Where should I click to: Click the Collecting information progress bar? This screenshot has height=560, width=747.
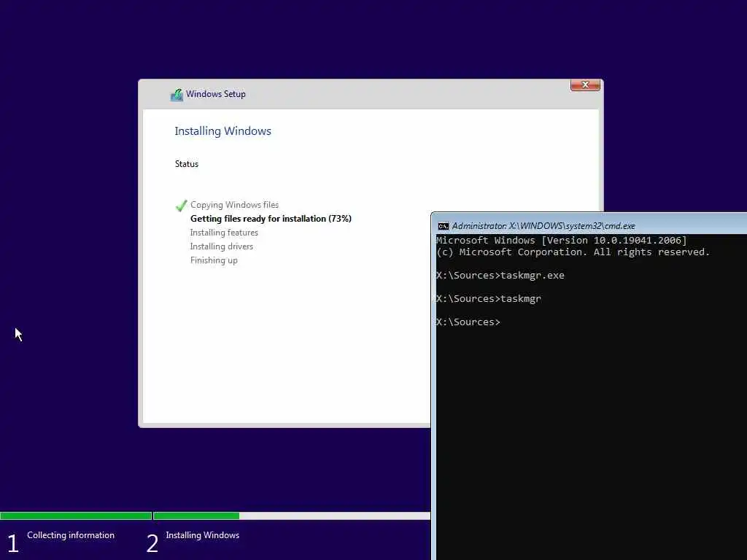click(x=76, y=516)
